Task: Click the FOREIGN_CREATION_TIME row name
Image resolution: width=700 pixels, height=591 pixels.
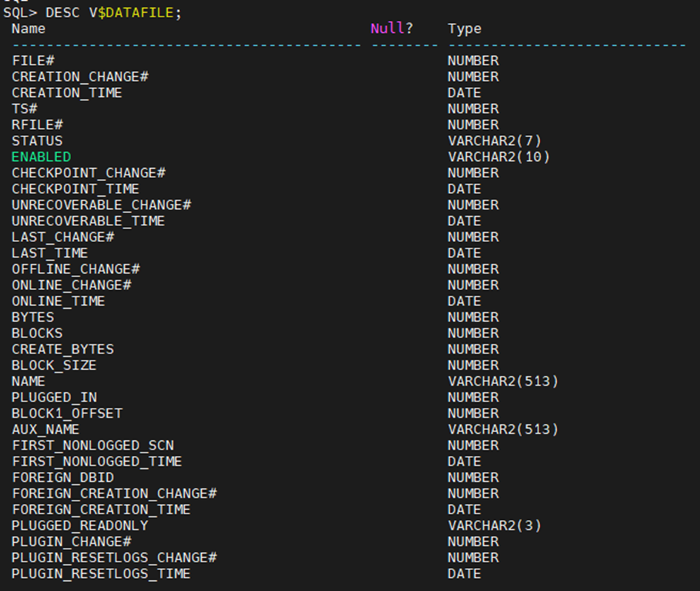Action: click(101, 510)
